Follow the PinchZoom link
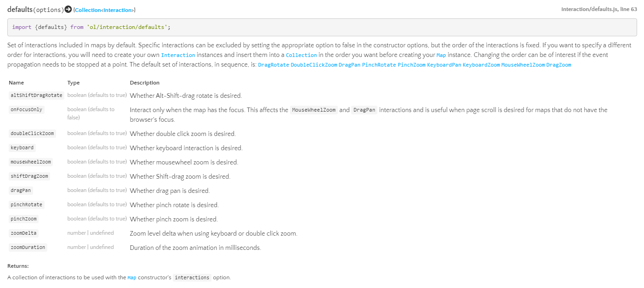 411,65
